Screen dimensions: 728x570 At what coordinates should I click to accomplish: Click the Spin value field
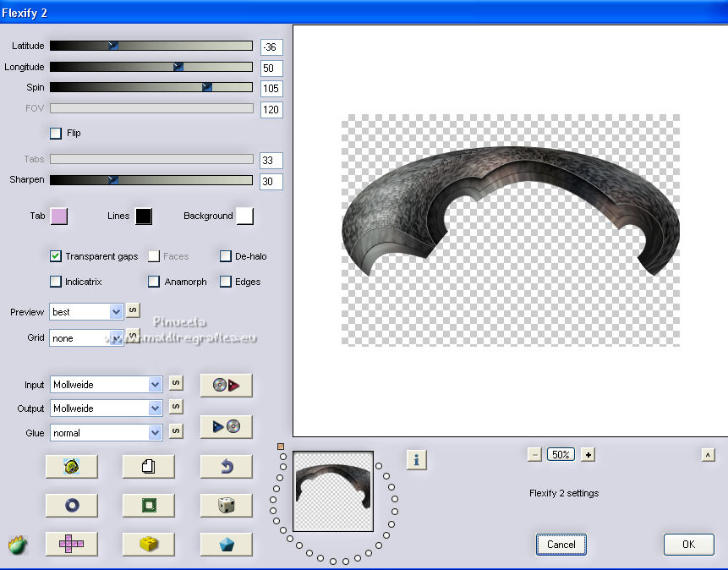(271, 89)
